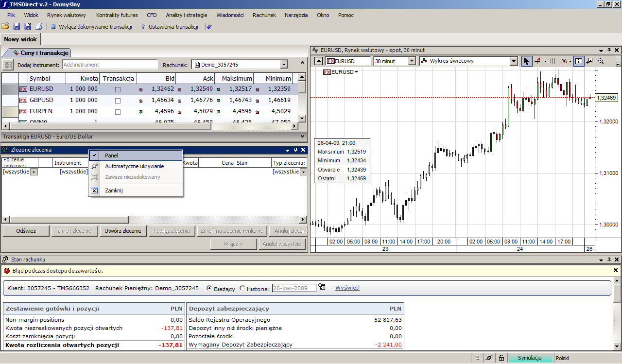This screenshot has height=364, width=622.
Task: Click the Wyświetl link
Action: (347, 288)
